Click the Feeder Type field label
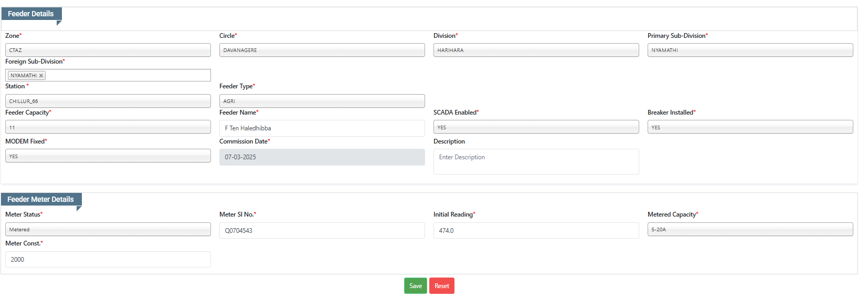868x297 pixels. point(237,86)
